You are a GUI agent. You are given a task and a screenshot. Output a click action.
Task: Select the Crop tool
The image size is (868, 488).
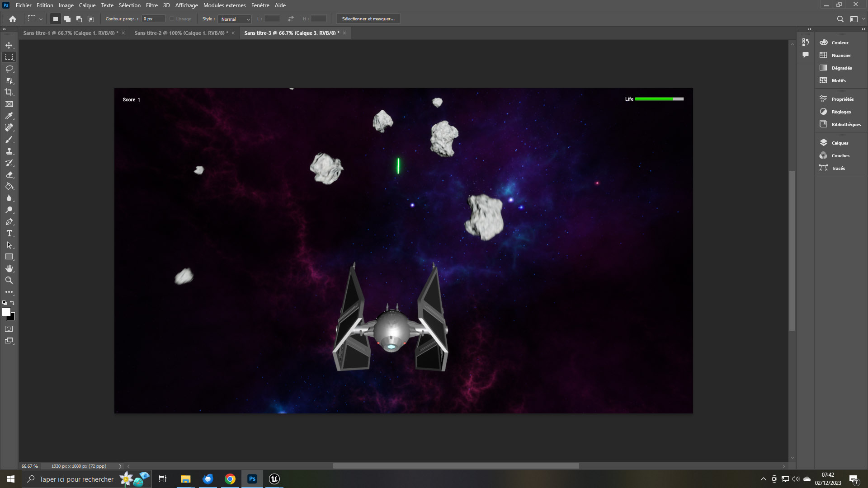pos(9,92)
